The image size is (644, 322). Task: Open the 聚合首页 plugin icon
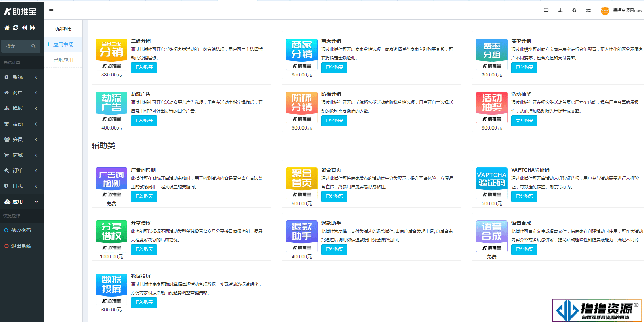pos(302,183)
